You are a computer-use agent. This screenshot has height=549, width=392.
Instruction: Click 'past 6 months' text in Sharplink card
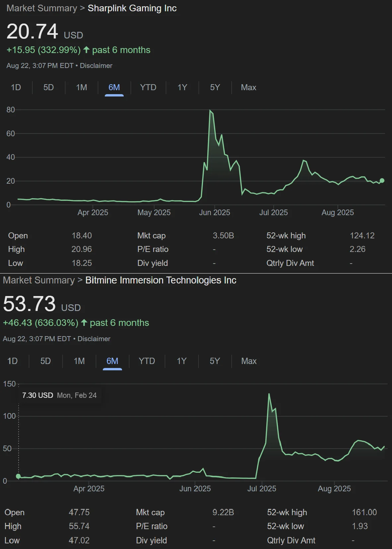point(121,50)
